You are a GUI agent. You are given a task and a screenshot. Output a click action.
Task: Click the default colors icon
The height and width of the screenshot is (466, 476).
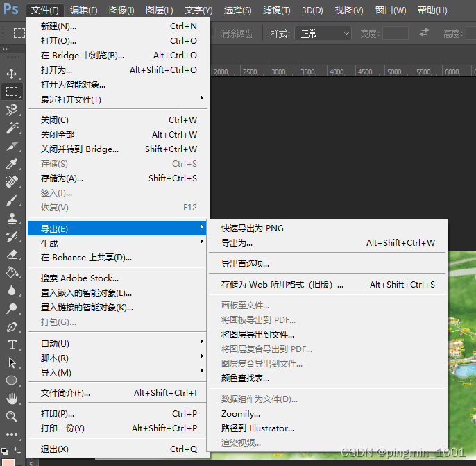click(4, 451)
